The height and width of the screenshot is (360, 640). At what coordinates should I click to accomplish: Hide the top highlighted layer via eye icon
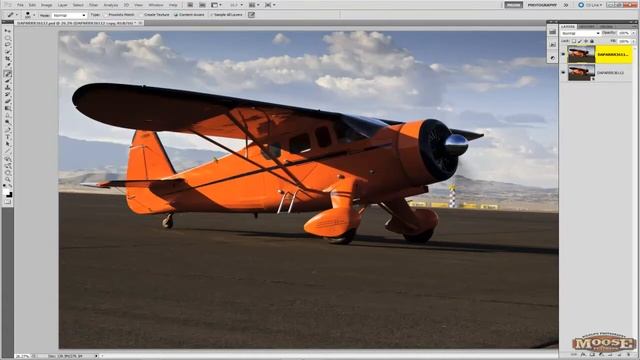click(x=563, y=54)
